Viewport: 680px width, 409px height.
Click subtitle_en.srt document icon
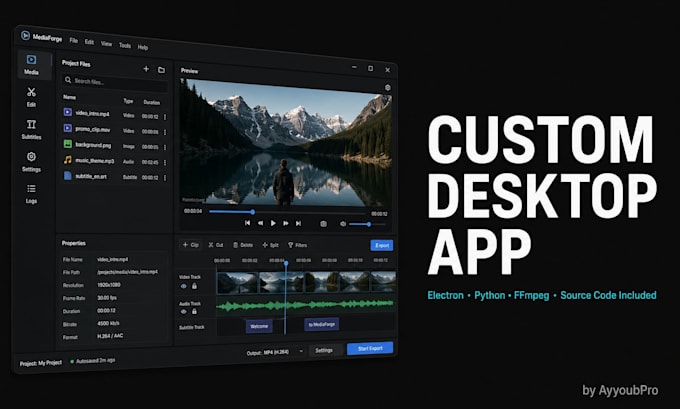pyautogui.click(x=68, y=176)
